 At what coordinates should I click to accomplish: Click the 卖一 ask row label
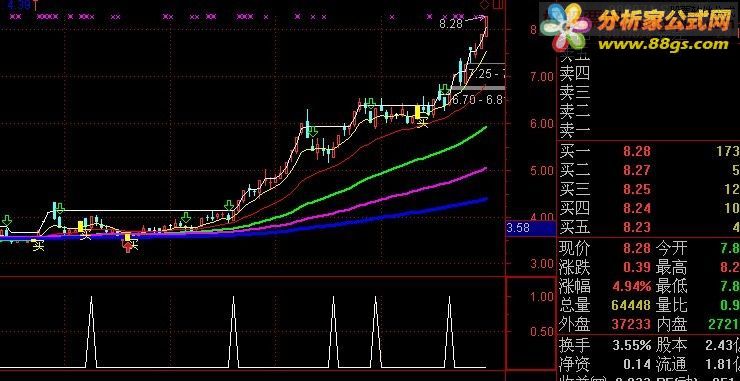click(574, 129)
